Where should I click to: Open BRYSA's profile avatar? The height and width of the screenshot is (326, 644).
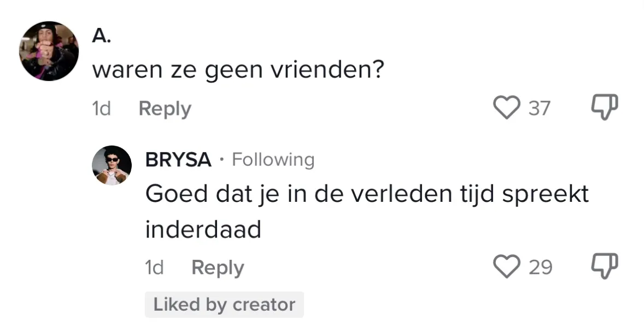coord(112,165)
